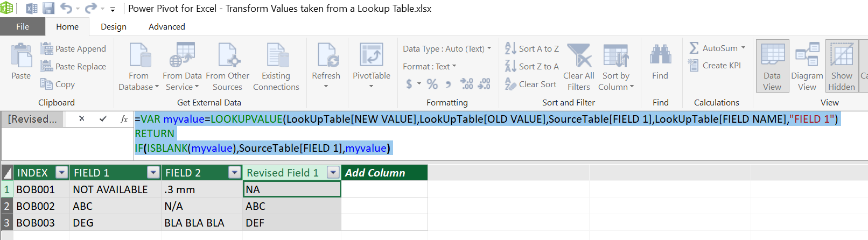Open Existing Connections
The image size is (868, 240).
tap(276, 67)
